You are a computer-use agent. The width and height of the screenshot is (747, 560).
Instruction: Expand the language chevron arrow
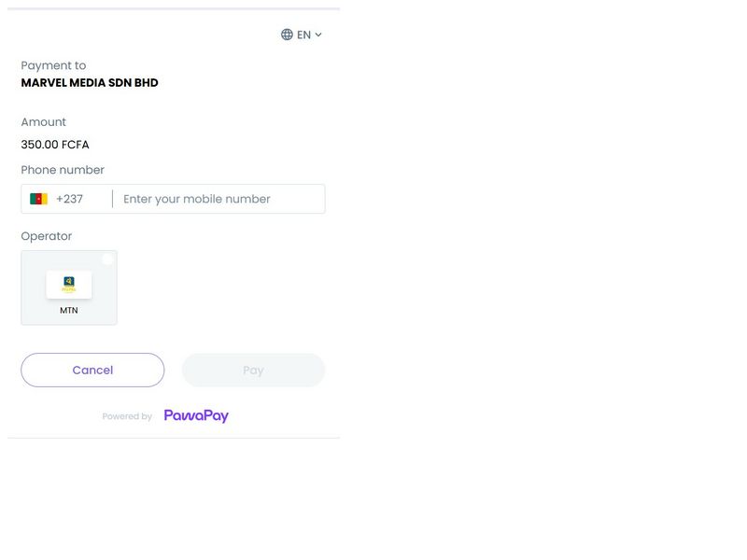318,35
